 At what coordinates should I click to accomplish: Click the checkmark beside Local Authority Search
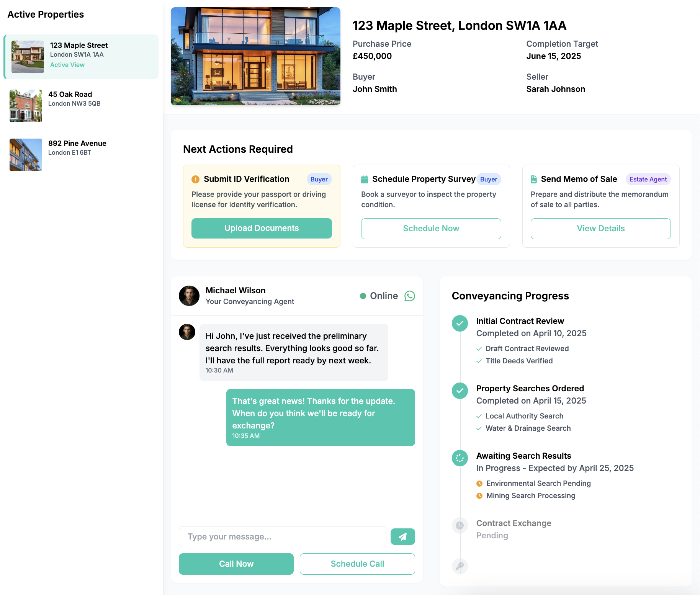pos(479,416)
